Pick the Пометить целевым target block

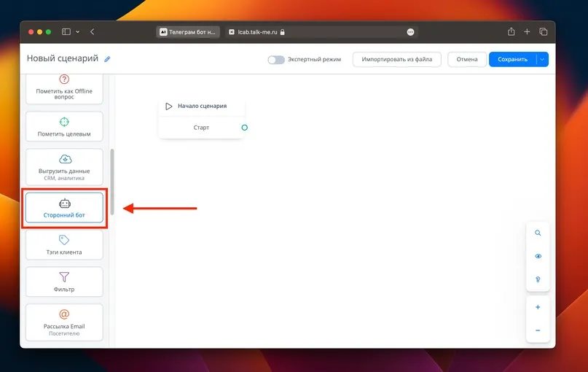[x=64, y=126]
